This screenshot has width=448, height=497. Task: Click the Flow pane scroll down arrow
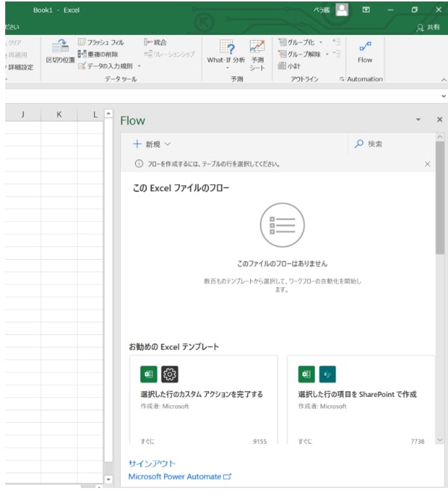440,440
